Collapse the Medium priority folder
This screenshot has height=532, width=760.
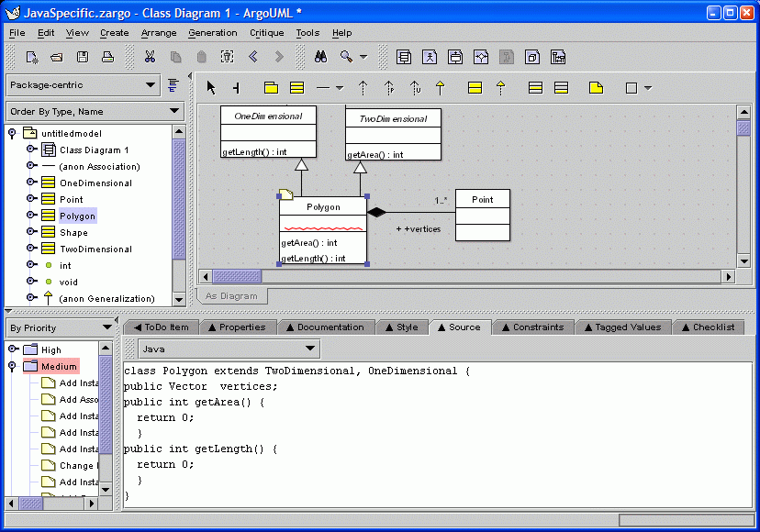coord(12,366)
